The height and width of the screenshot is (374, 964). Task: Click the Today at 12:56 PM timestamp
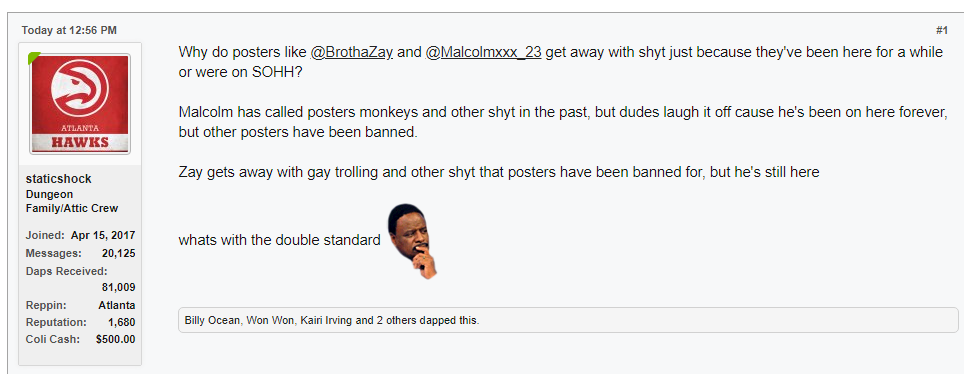pyautogui.click(x=69, y=30)
